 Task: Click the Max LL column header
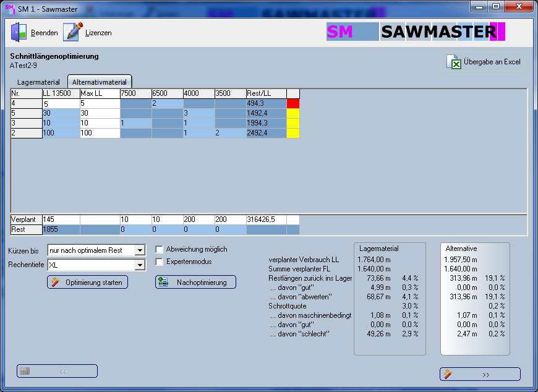[x=100, y=93]
